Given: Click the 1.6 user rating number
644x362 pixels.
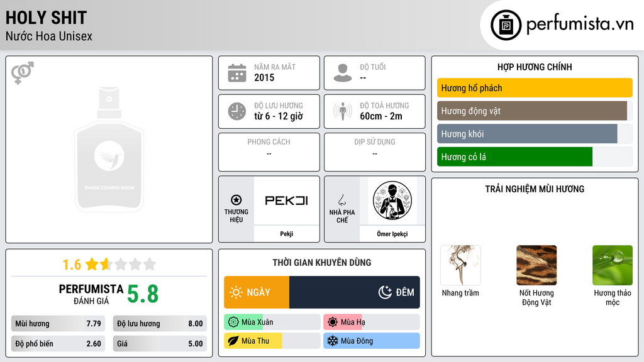Looking at the screenshot, I should pos(72,265).
